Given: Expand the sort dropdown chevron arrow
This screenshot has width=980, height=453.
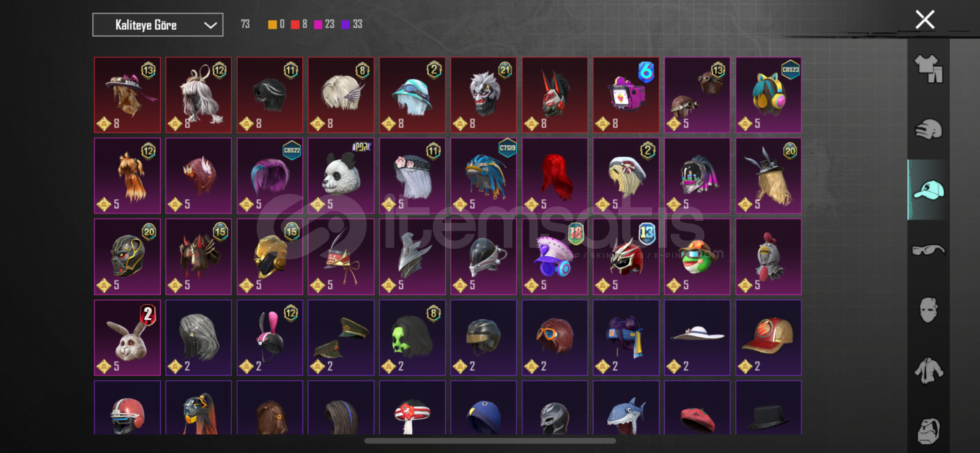Looking at the screenshot, I should pos(211,25).
